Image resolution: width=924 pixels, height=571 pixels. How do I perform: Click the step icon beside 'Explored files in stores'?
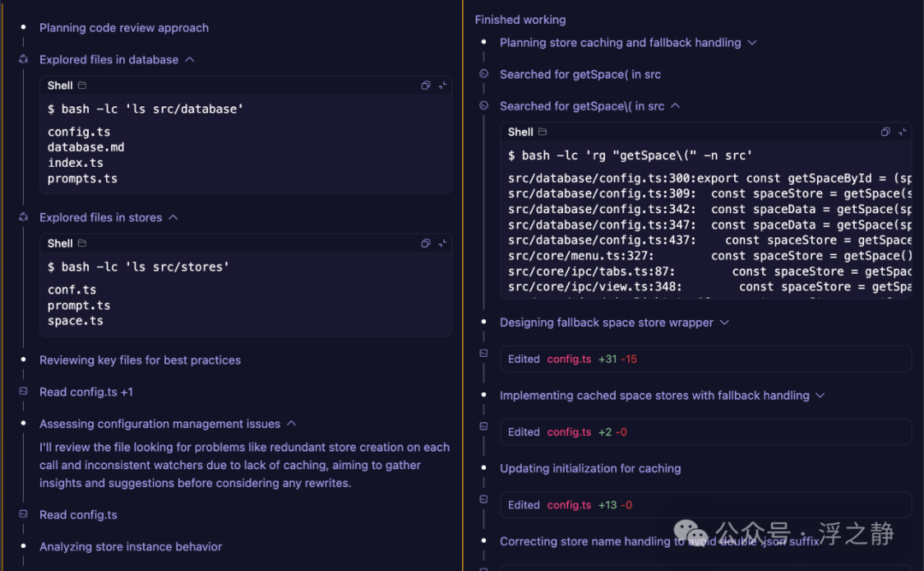click(x=23, y=217)
